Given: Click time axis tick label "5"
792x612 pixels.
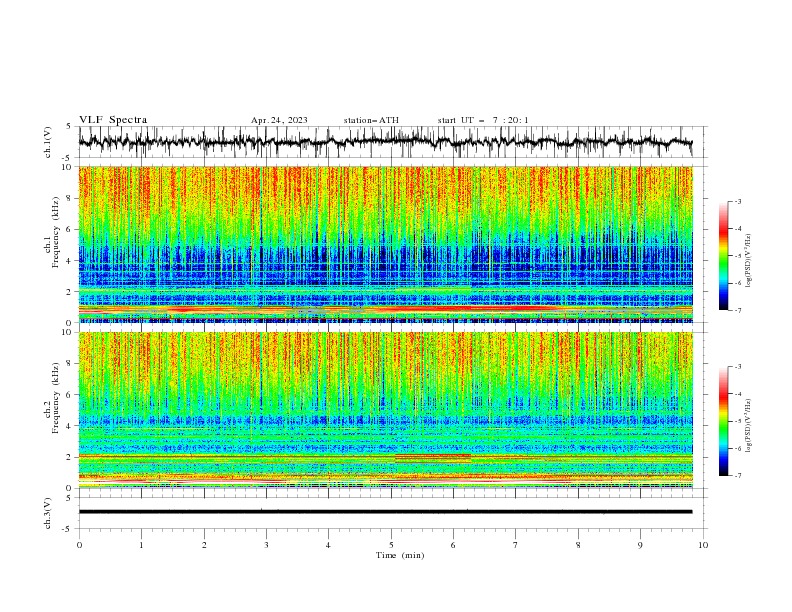Looking at the screenshot, I should 391,545.
